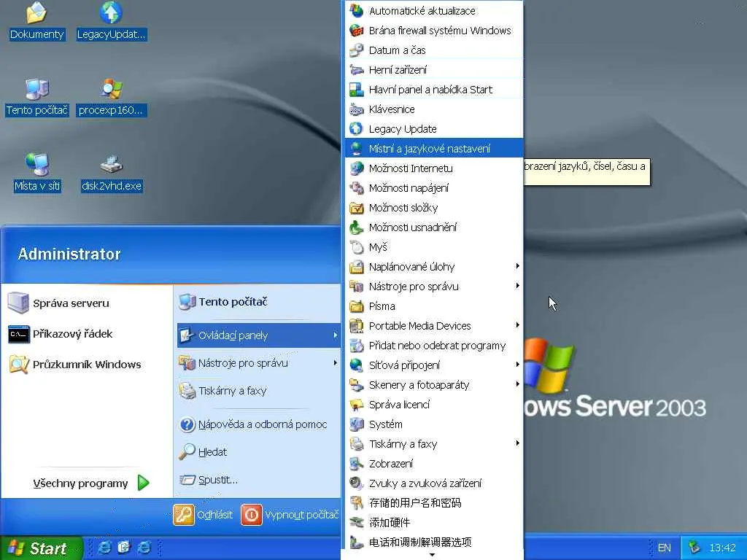Click the Zobrazení display icon
Viewport: 747px width, 560px height.
(356, 463)
